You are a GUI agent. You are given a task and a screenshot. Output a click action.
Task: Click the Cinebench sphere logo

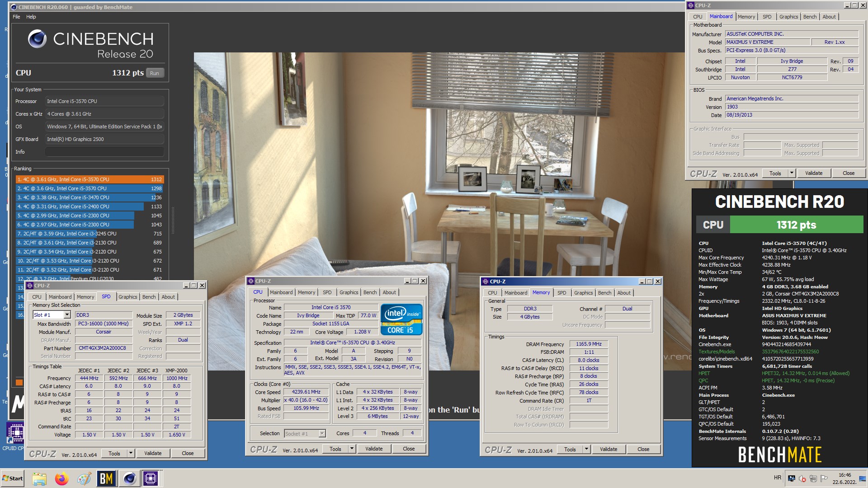pos(37,39)
